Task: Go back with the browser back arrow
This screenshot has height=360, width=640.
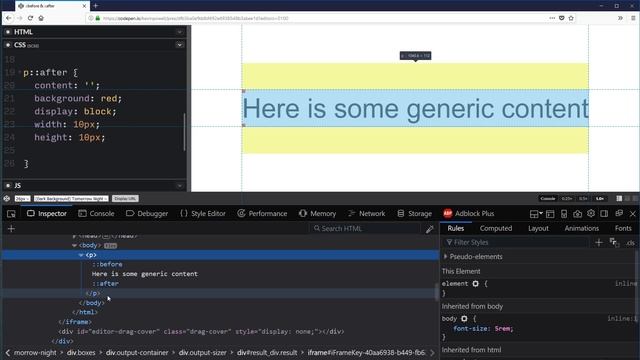Action: (x=9, y=18)
